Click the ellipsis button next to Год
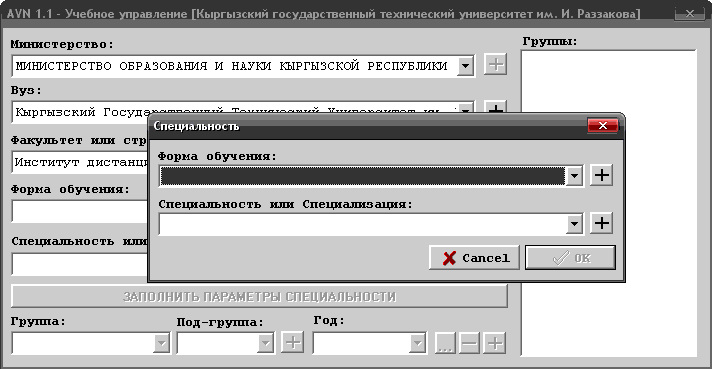Image resolution: width=712 pixels, height=369 pixels. (x=445, y=343)
